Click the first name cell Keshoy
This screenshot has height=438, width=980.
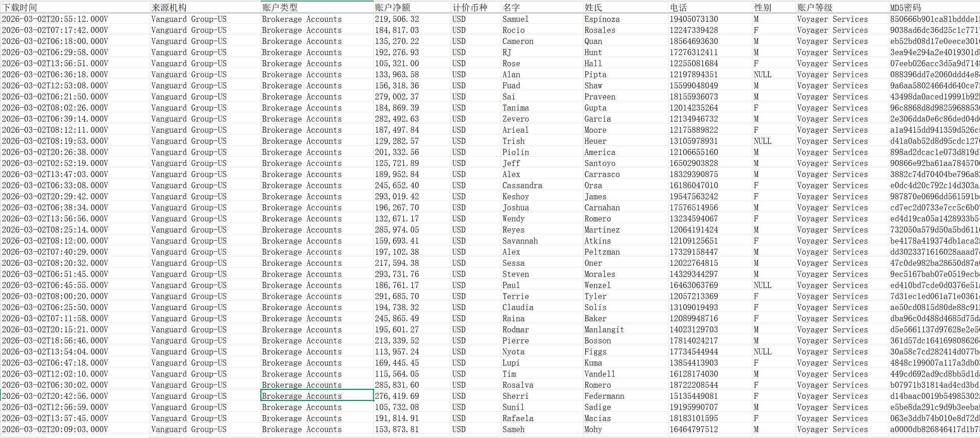click(542, 197)
